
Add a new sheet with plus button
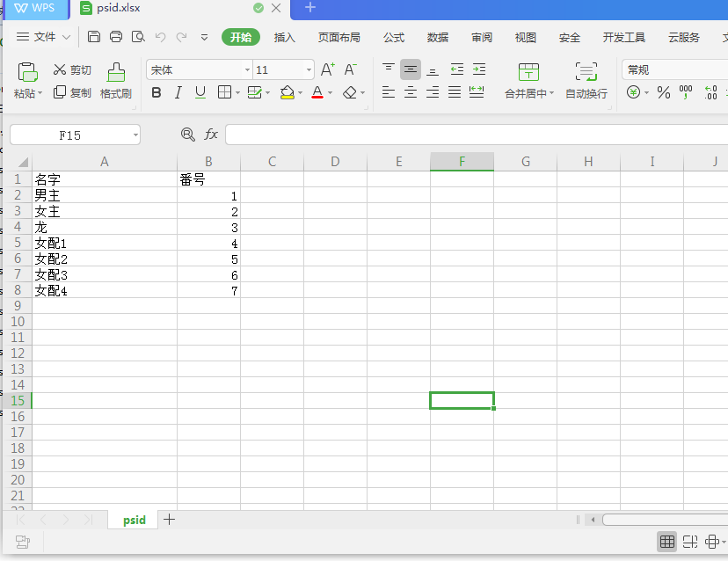170,519
